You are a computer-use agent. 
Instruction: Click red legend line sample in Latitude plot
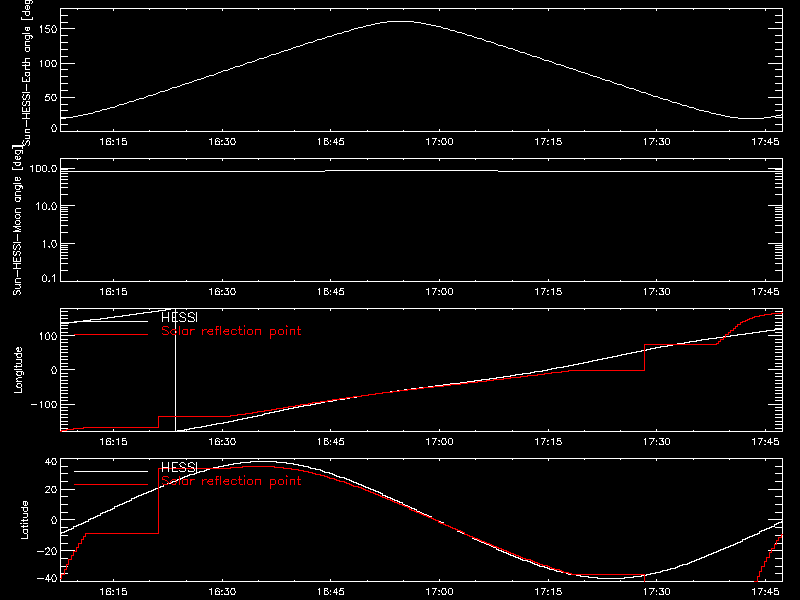111,485
